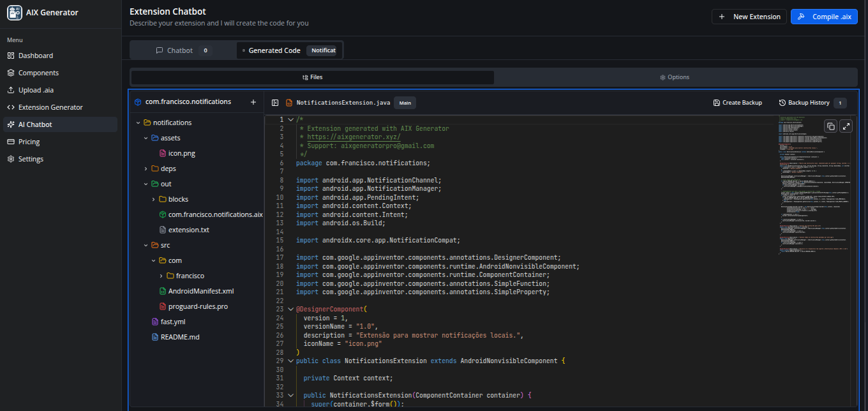Expand the deps folder

tap(146, 168)
